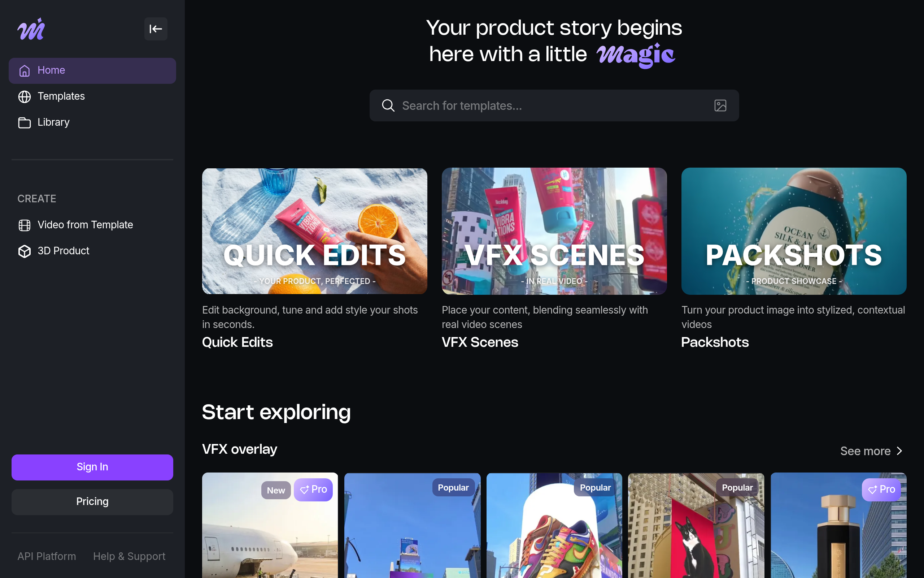Click the Home house icon
Screen dimensions: 924x578
tap(25, 71)
